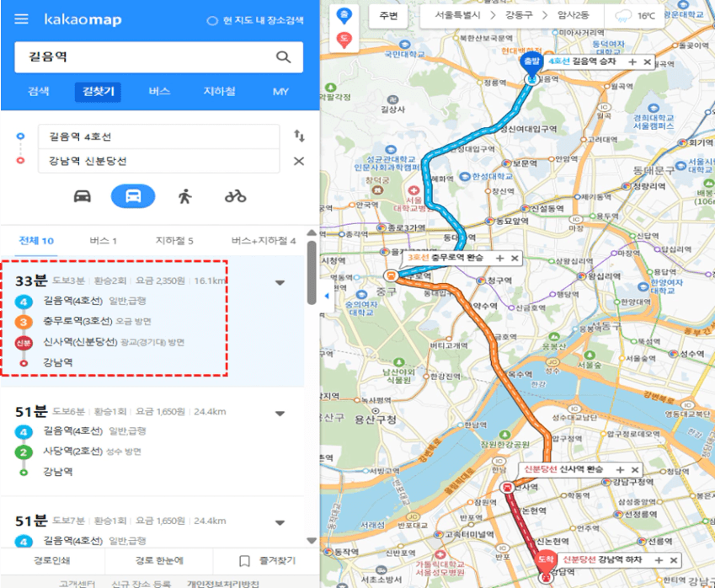Image resolution: width=715 pixels, height=588 pixels.
Task: Click the 경로인쇄 button
Action: click(x=52, y=561)
